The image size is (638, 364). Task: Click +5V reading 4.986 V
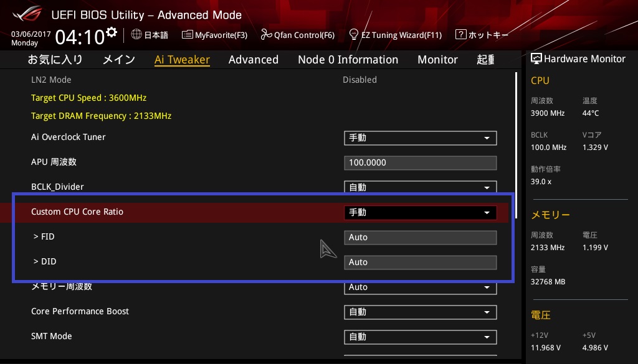click(595, 347)
